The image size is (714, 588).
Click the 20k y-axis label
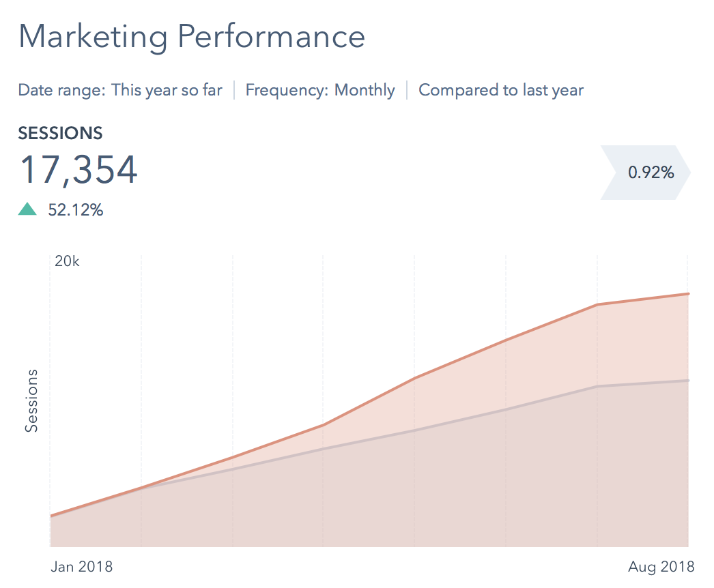point(67,261)
